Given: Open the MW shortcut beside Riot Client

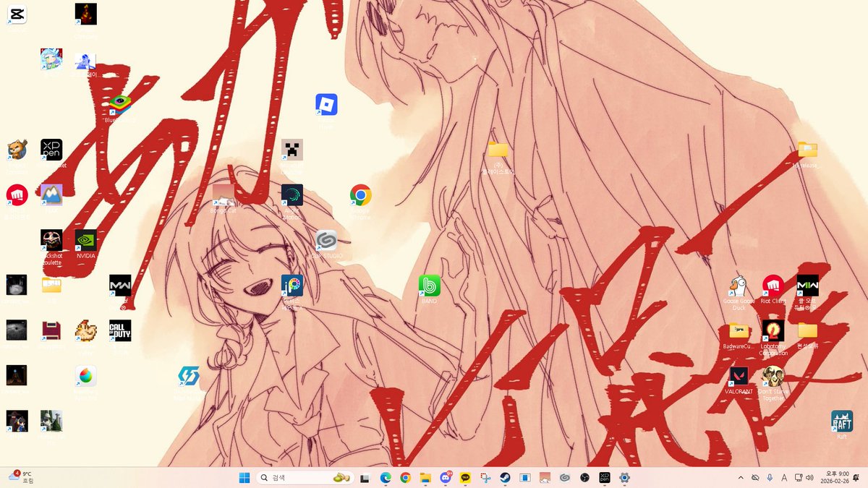Looking at the screenshot, I should [x=807, y=286].
